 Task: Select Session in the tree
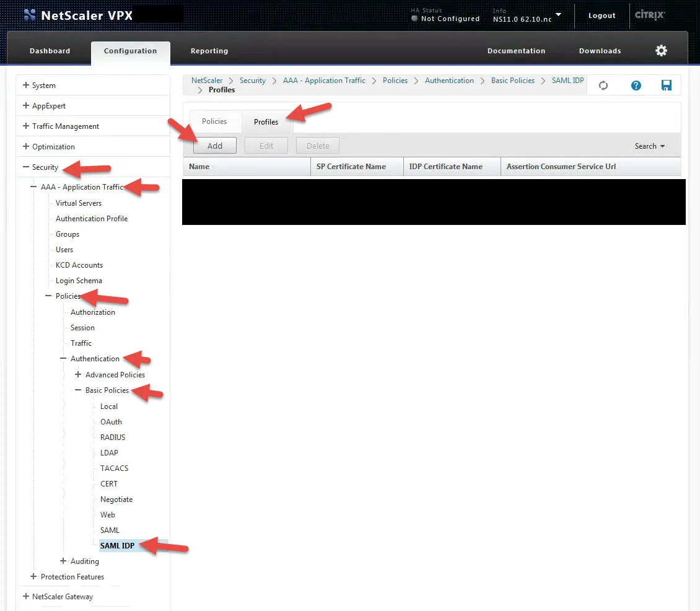tap(82, 327)
